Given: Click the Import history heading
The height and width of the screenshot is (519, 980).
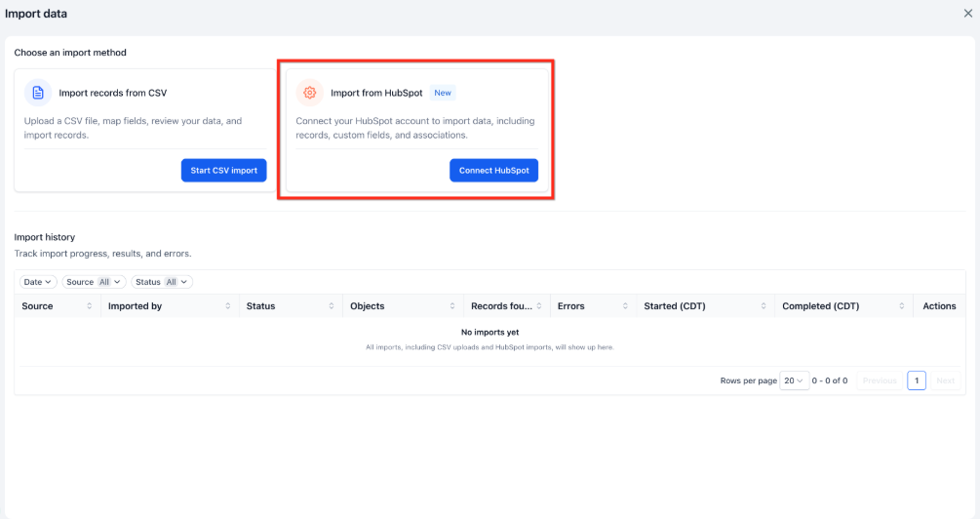Looking at the screenshot, I should coord(45,237).
